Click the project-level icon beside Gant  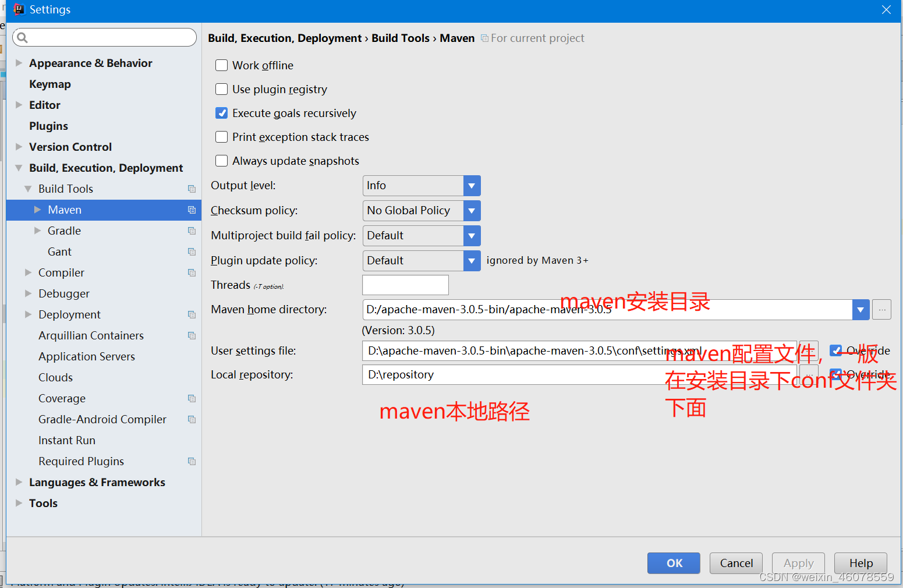coord(192,252)
